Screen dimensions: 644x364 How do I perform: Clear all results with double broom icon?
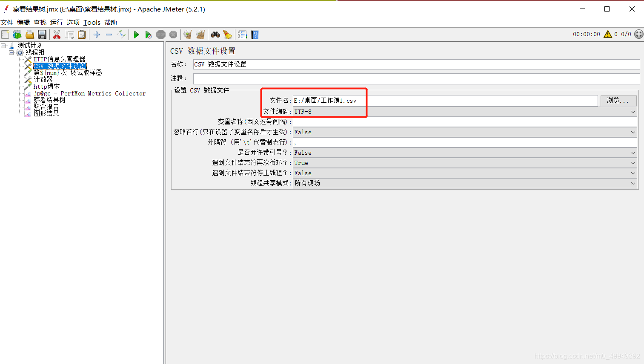pyautogui.click(x=200, y=35)
